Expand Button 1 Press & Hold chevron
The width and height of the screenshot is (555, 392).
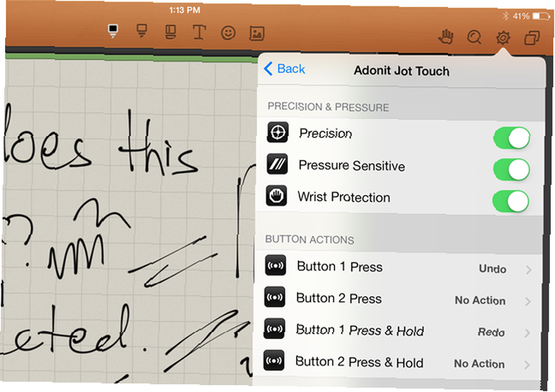click(x=527, y=334)
